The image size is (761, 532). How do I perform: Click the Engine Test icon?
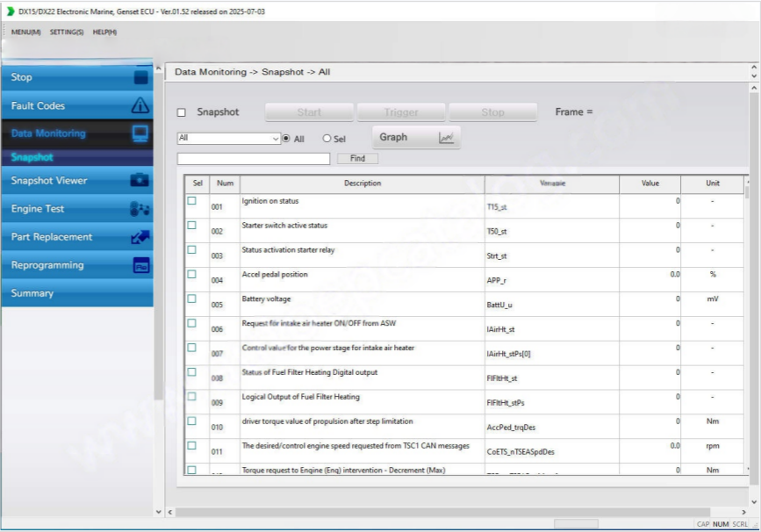tap(140, 209)
